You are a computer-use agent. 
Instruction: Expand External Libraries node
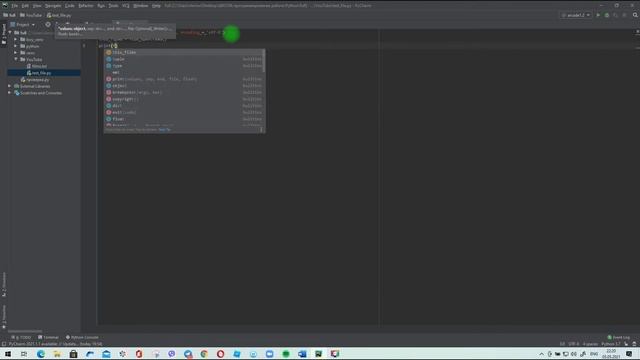point(10,86)
